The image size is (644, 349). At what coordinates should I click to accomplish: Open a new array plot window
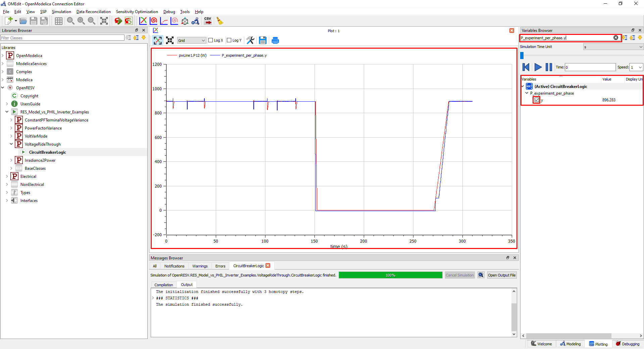coord(164,21)
